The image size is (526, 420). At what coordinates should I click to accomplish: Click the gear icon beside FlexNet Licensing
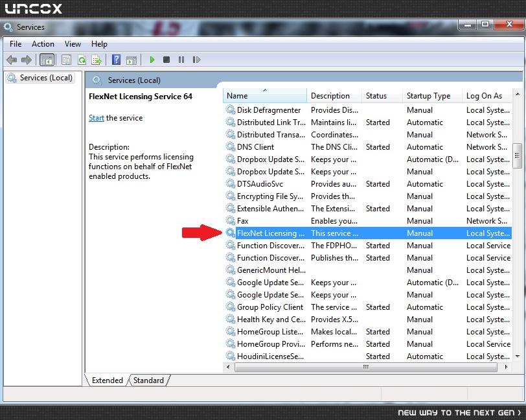pos(231,233)
